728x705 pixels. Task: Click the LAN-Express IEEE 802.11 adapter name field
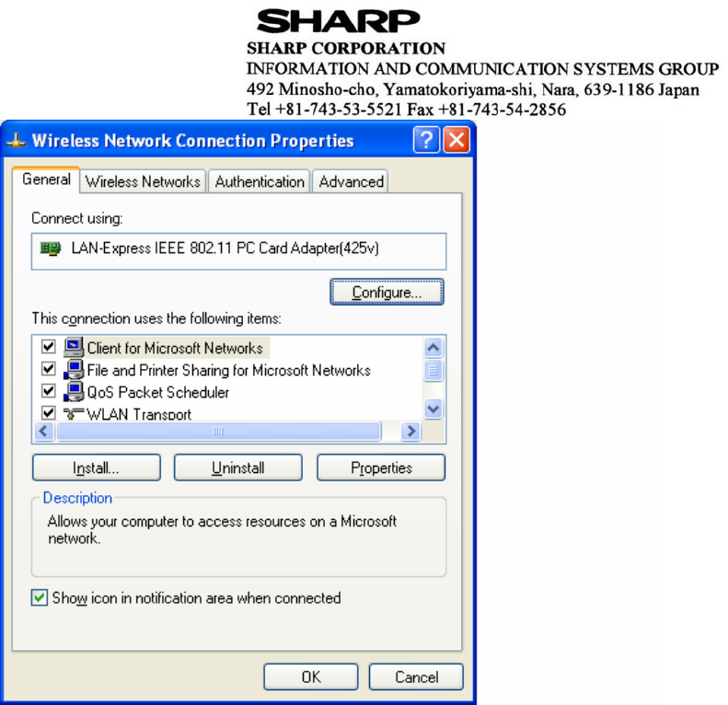coord(238,251)
